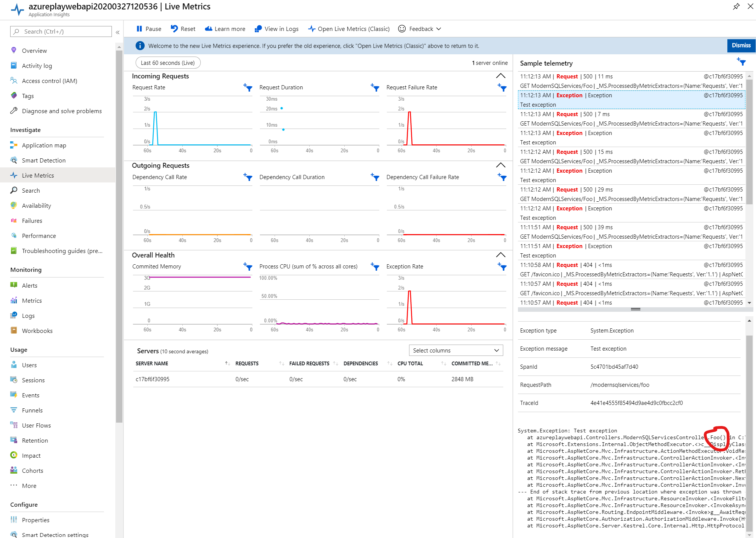Open the Select columns dropdown
Viewport: 756px width, 538px height.
(x=456, y=350)
